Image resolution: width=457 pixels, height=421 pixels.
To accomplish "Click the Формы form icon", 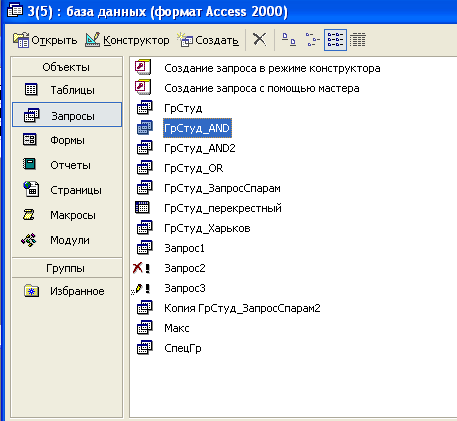I will point(30,139).
